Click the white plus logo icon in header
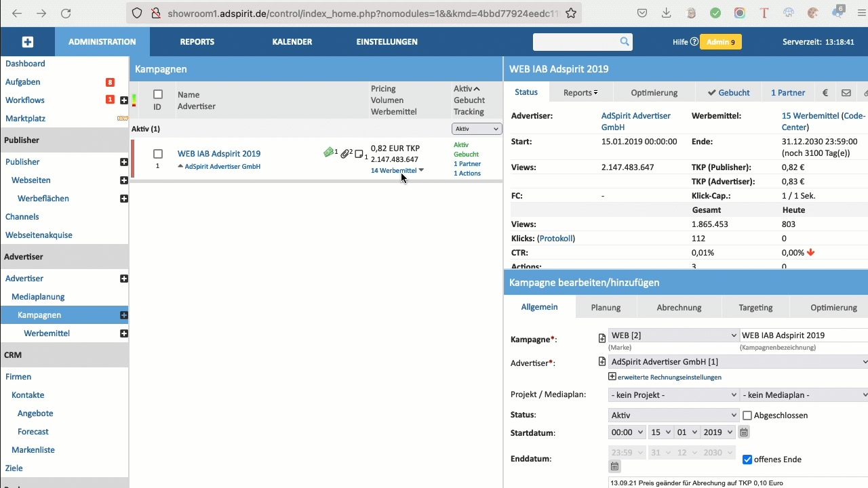This screenshot has height=488, width=868. pyautogui.click(x=28, y=42)
